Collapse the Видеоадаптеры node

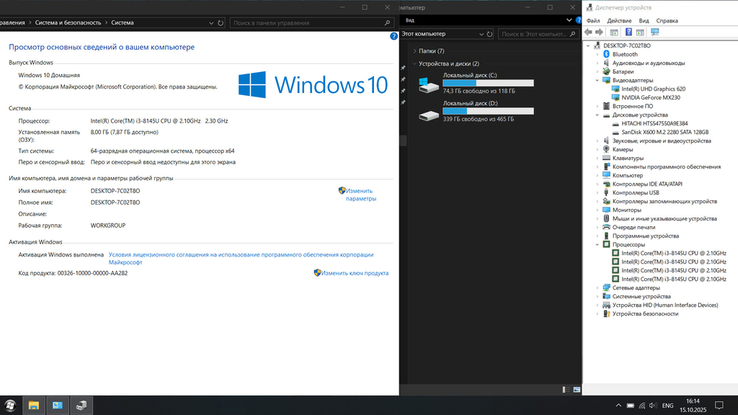click(x=597, y=80)
